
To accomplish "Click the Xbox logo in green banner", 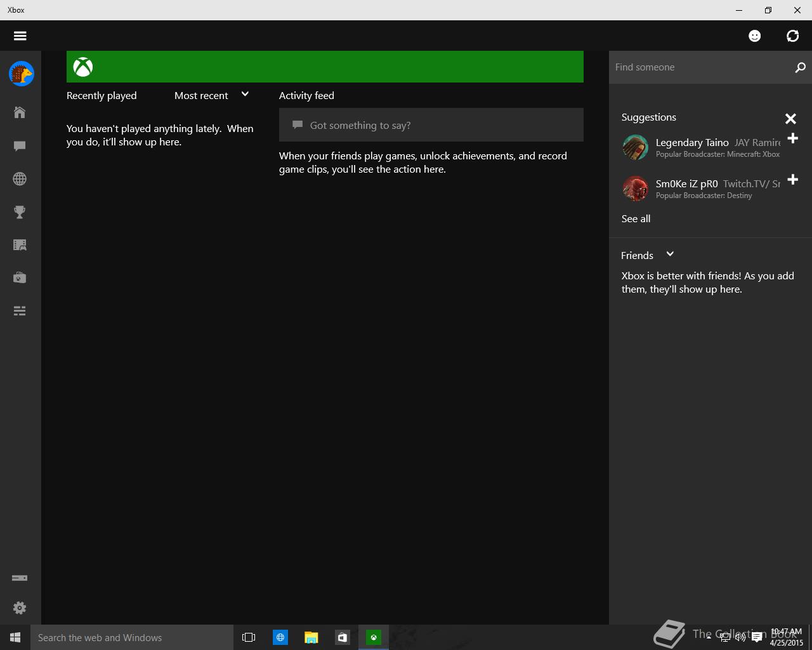I will 83,67.
